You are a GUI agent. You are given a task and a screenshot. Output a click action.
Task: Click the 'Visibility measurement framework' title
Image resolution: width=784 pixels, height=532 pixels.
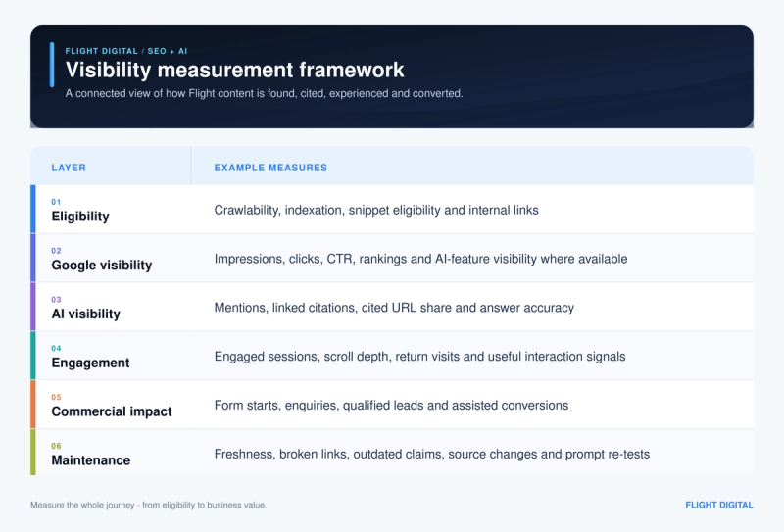tap(234, 70)
